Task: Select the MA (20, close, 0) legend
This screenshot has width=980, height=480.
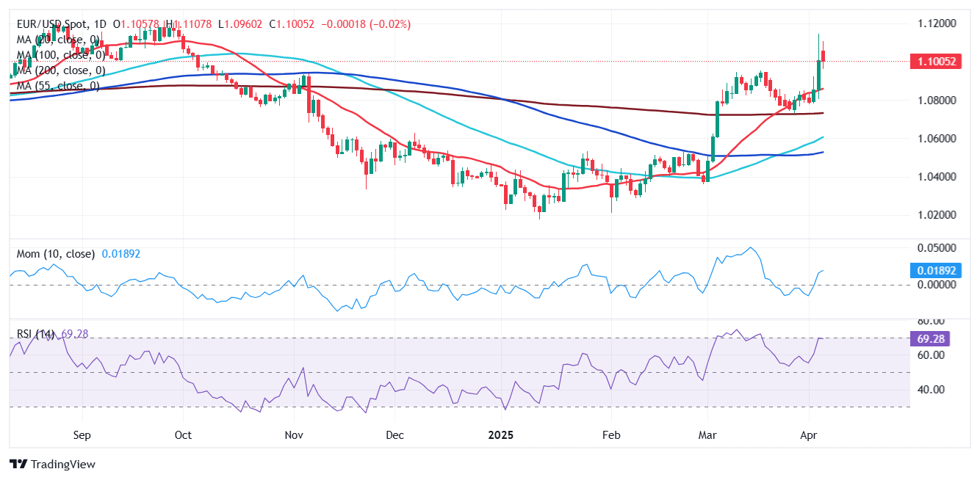Action: pyautogui.click(x=57, y=40)
